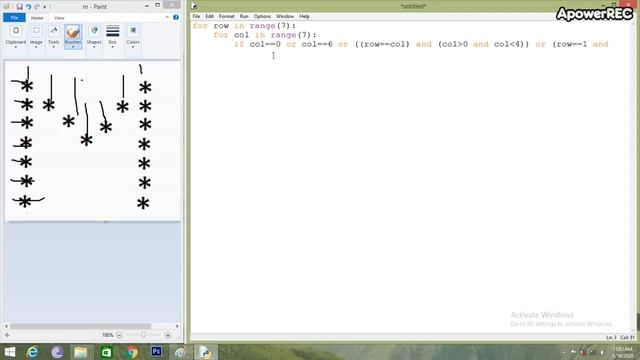Open the Format menu in the IDLE editor
640x360 pixels.
[227, 16]
